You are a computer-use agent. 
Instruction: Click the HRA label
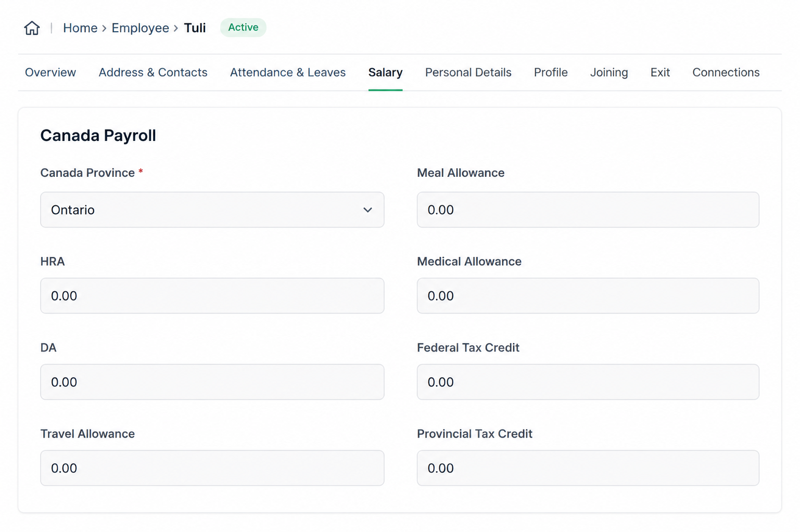click(53, 261)
